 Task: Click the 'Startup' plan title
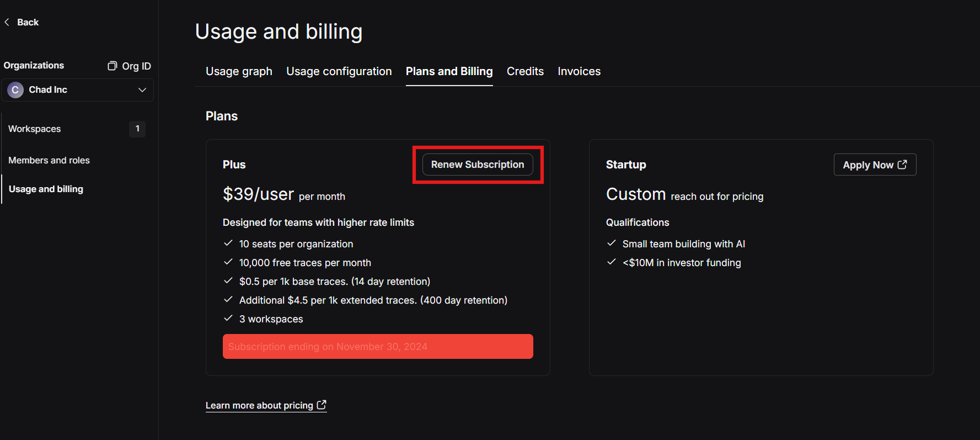(626, 165)
